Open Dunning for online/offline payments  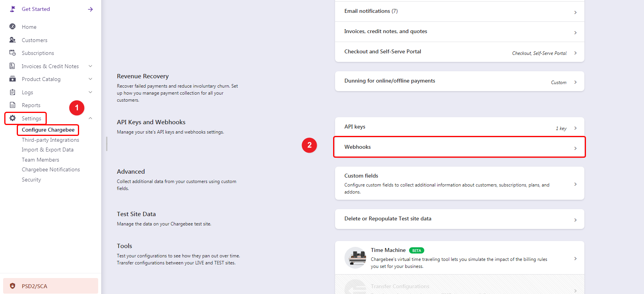pyautogui.click(x=459, y=81)
